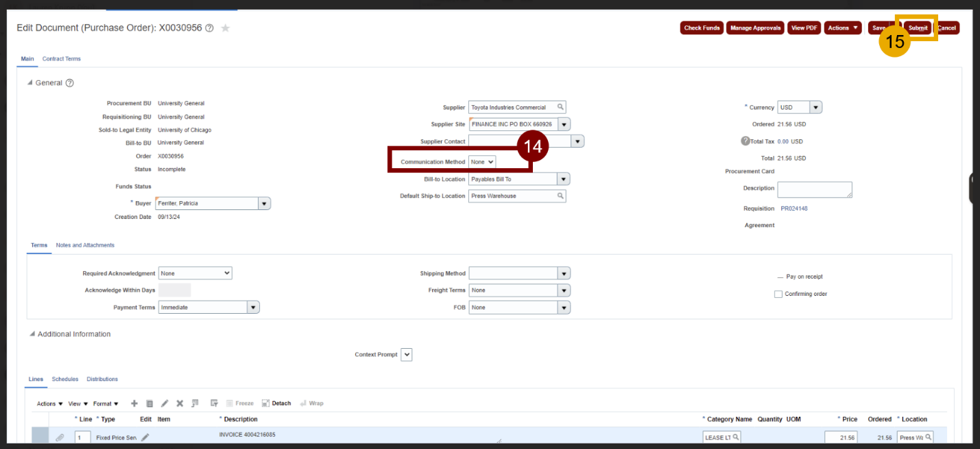Click the add line plus icon
This screenshot has width=980, height=449.
134,404
